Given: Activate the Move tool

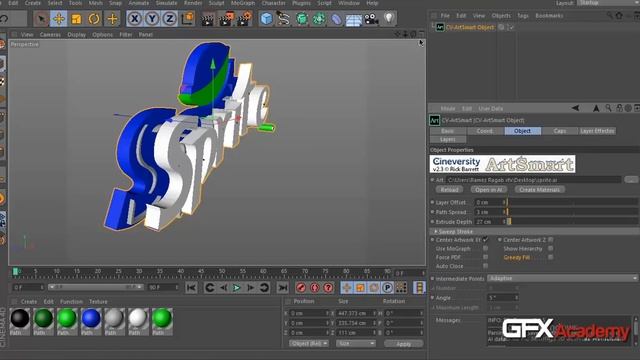Looking at the screenshot, I should (x=59, y=19).
